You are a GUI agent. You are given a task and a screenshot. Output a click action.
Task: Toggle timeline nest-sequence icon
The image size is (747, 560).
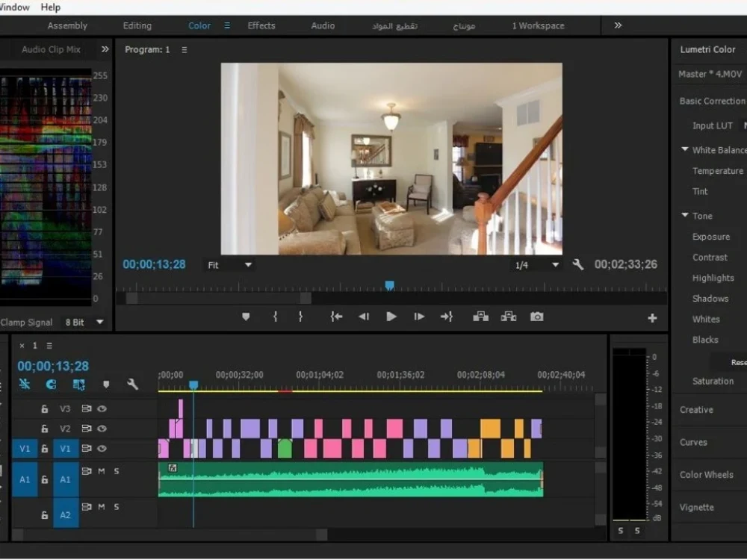pyautogui.click(x=25, y=384)
